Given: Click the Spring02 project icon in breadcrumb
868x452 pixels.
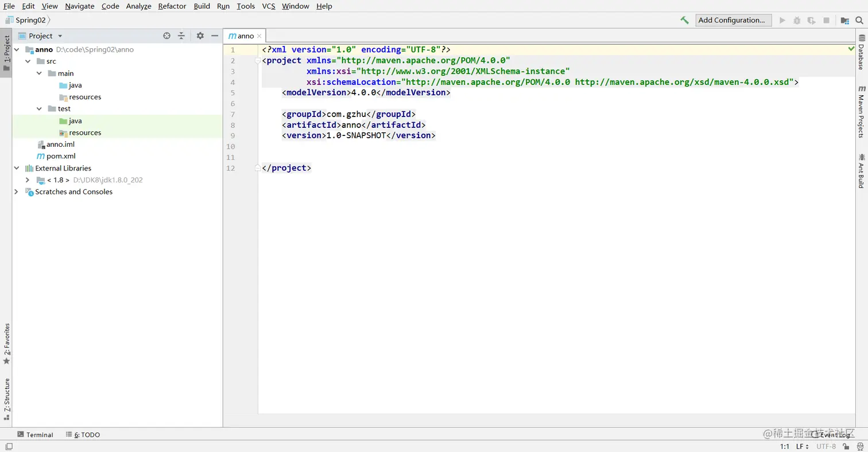Looking at the screenshot, I should pos(9,20).
